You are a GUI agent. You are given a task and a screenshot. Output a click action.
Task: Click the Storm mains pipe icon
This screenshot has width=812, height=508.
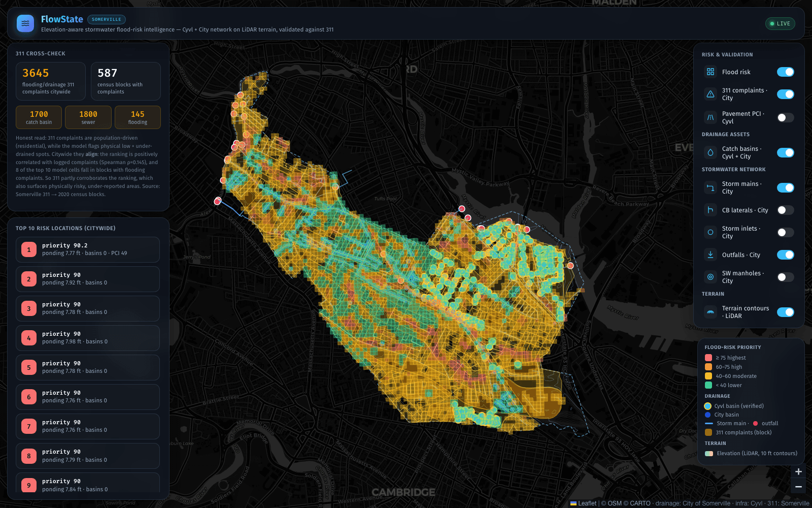click(710, 187)
